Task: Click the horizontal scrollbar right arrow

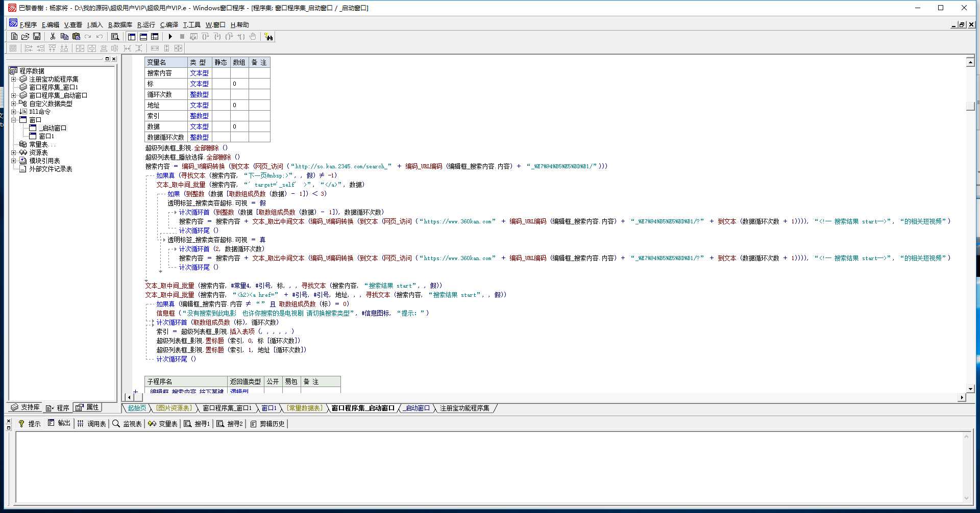Action: (962, 397)
